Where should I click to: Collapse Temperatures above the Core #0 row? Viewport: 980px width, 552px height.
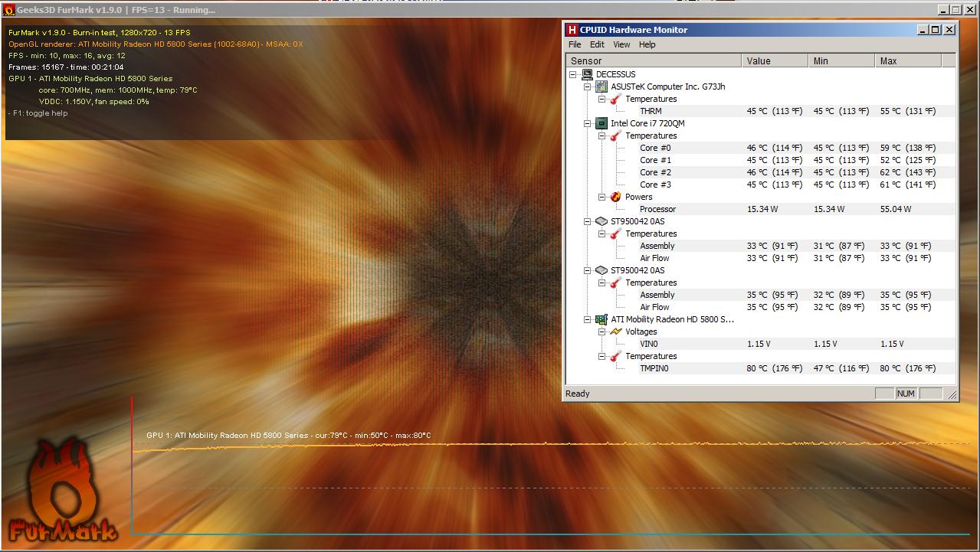tap(602, 136)
